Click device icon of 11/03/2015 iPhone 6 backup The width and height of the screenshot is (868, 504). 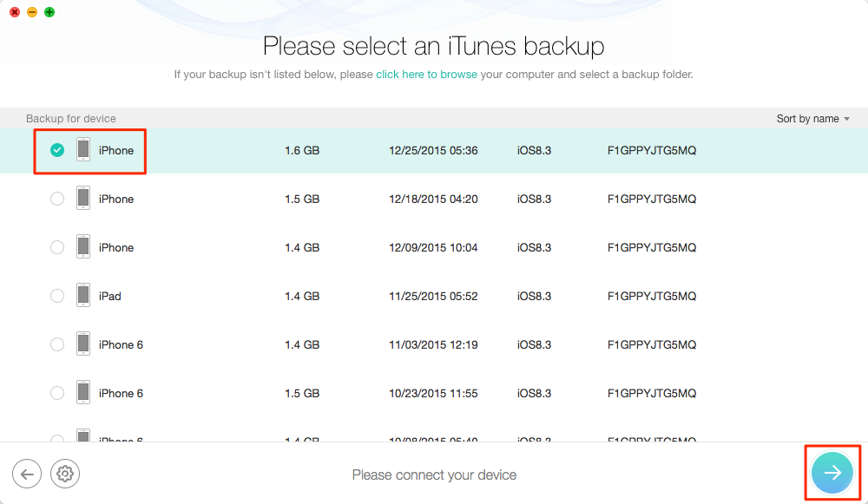(x=83, y=344)
